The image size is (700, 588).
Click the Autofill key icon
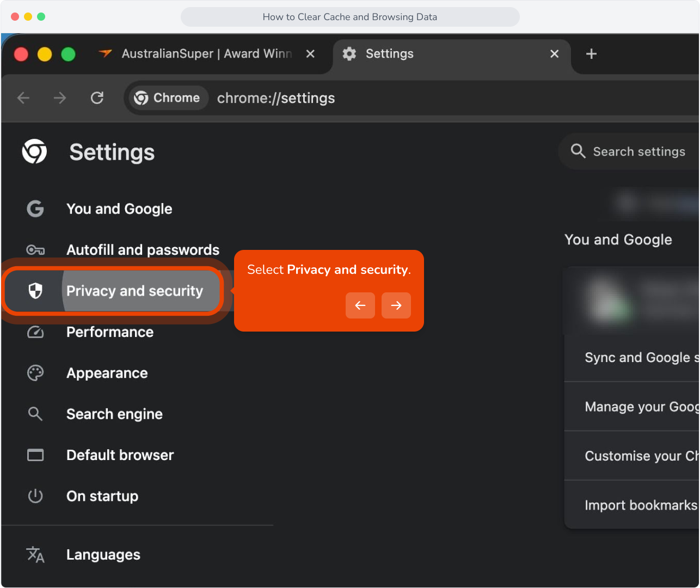tap(35, 250)
